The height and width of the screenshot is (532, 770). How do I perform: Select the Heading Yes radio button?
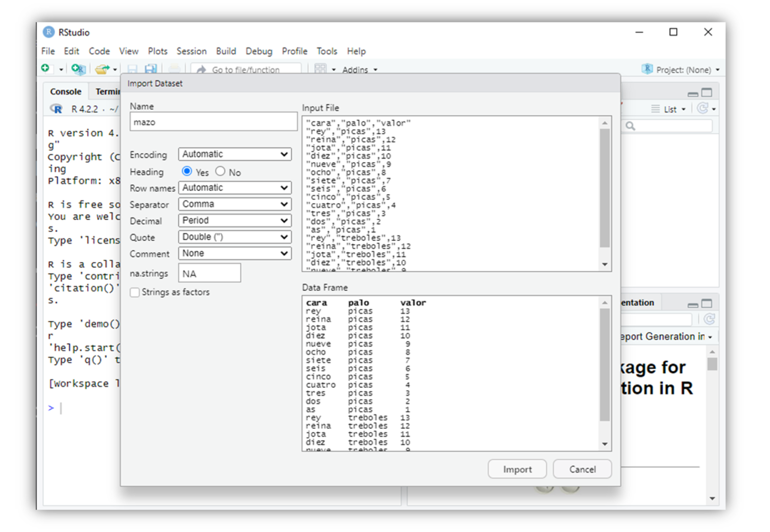[187, 172]
